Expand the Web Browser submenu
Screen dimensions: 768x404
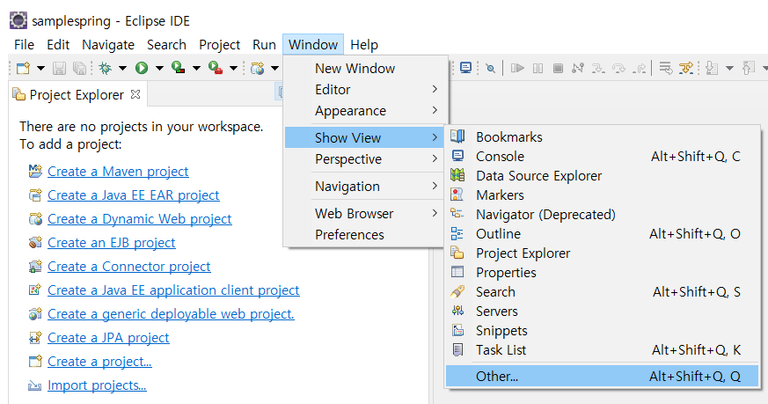(365, 214)
